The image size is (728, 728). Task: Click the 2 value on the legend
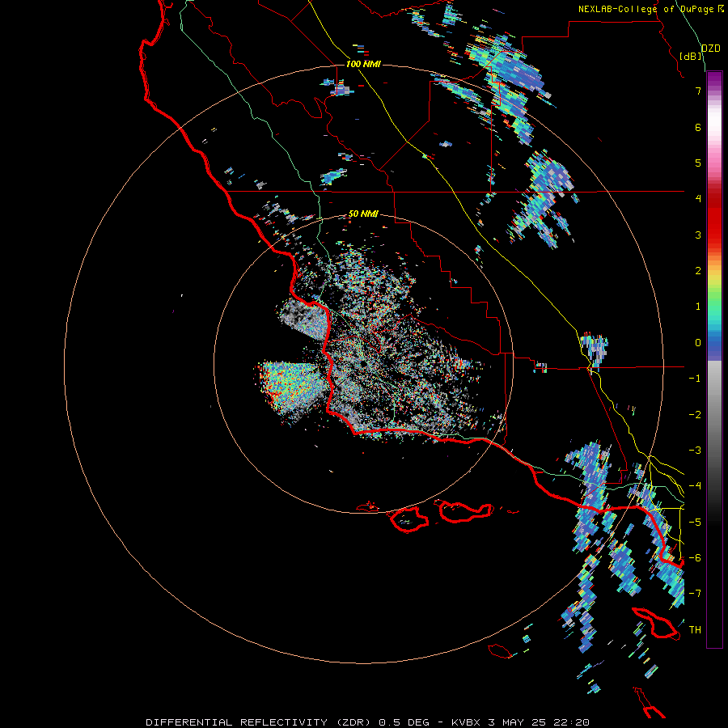tap(698, 271)
